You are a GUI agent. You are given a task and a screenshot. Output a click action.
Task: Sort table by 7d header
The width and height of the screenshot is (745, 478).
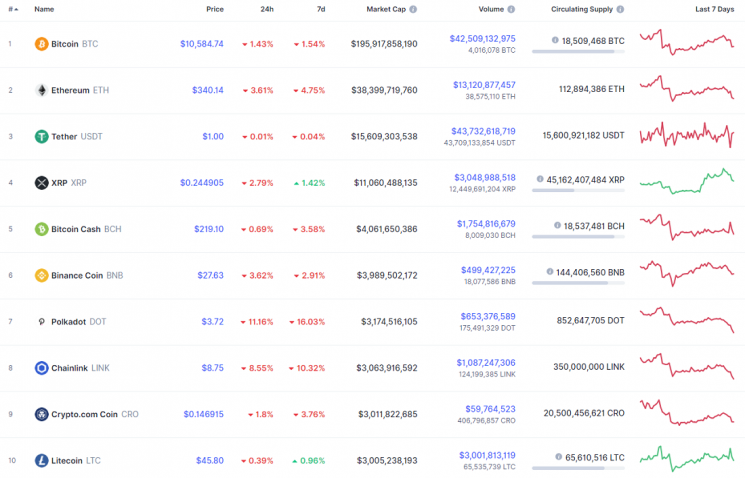click(x=321, y=9)
